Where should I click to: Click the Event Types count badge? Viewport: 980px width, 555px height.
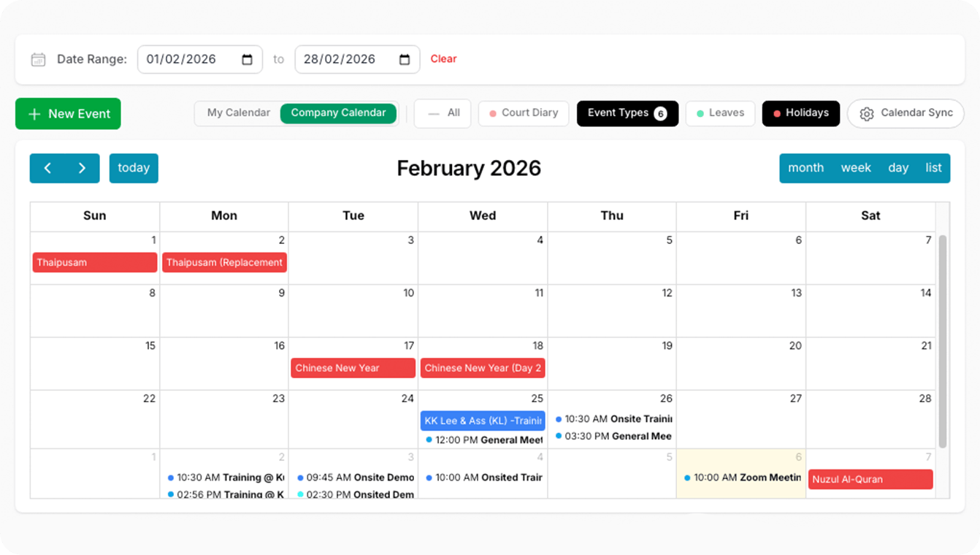point(660,113)
